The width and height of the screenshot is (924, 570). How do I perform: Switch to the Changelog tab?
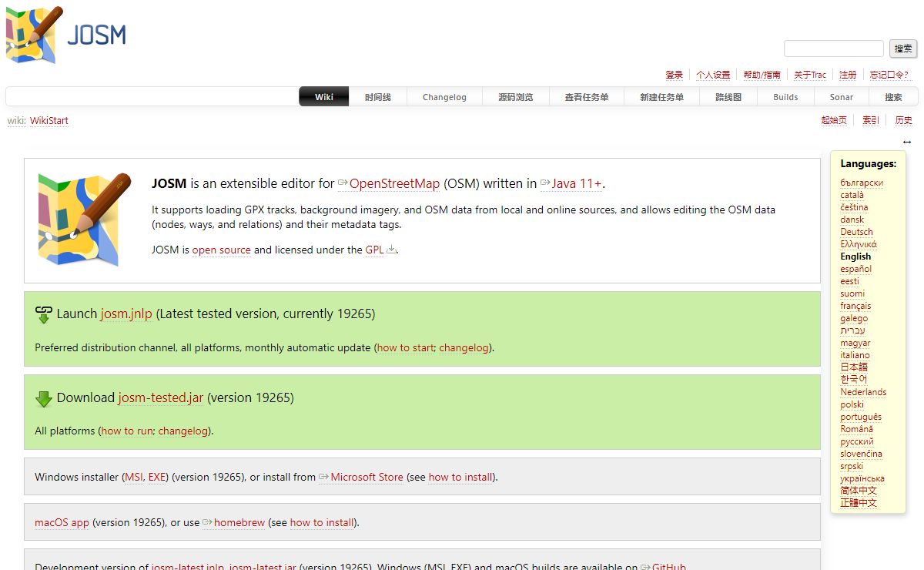pos(444,97)
